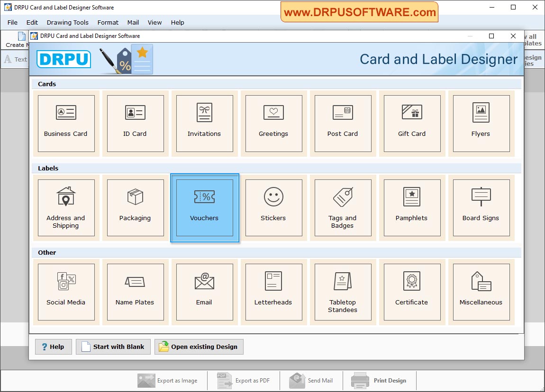
Task: Pick the Letterheads design type
Action: coord(273,292)
